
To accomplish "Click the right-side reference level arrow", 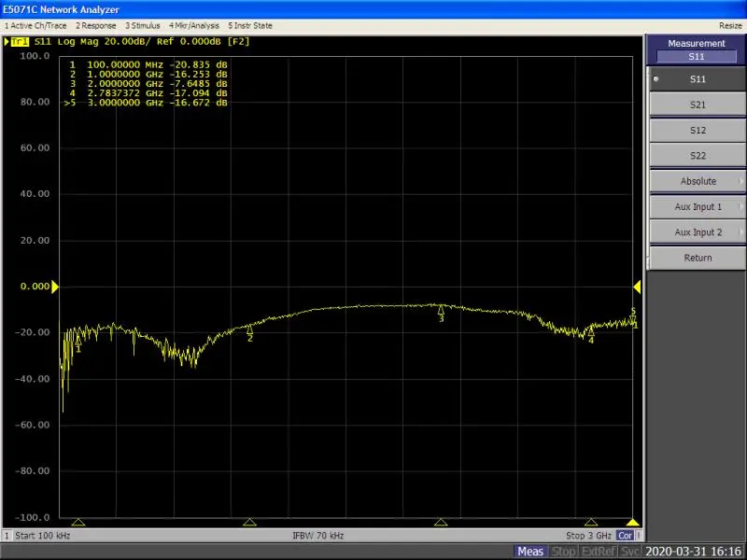I will [x=638, y=287].
